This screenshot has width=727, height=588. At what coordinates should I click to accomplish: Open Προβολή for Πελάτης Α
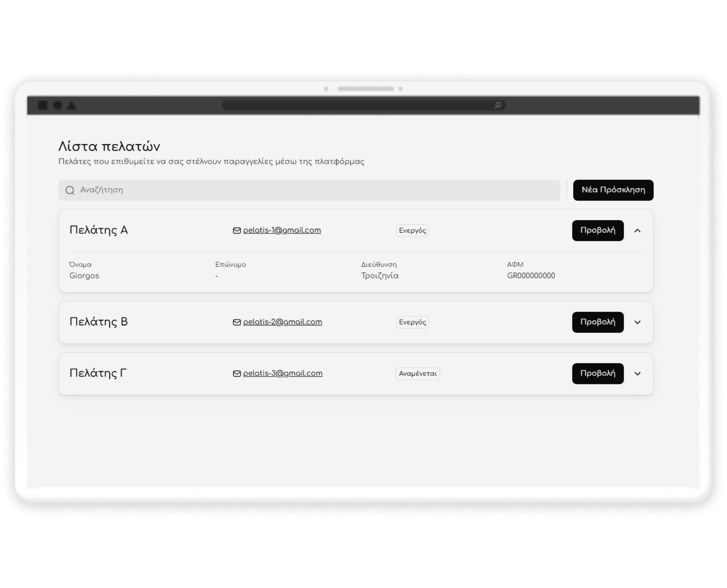pyautogui.click(x=597, y=230)
